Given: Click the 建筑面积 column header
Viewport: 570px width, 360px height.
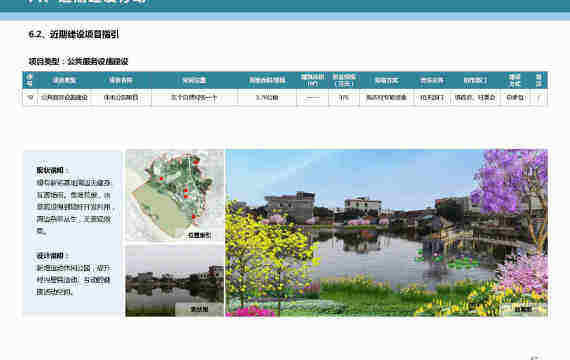Looking at the screenshot, I should pyautogui.click(x=312, y=80).
